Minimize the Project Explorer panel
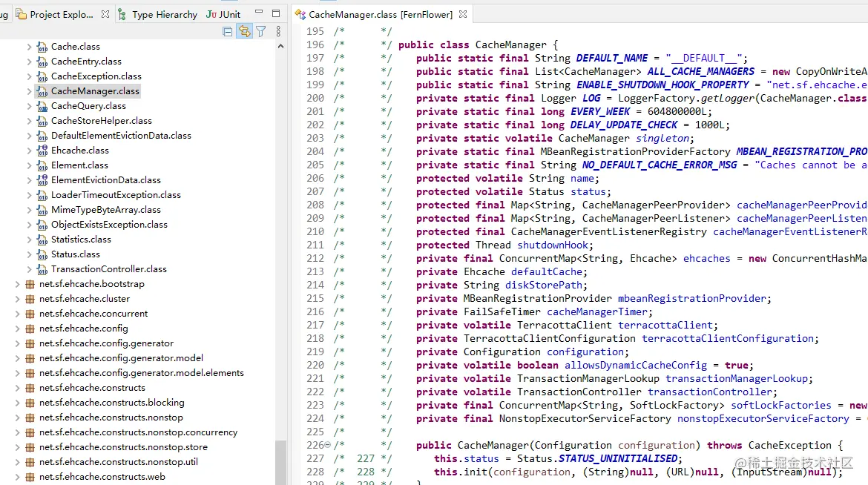The height and width of the screenshot is (485, 868). (258, 12)
